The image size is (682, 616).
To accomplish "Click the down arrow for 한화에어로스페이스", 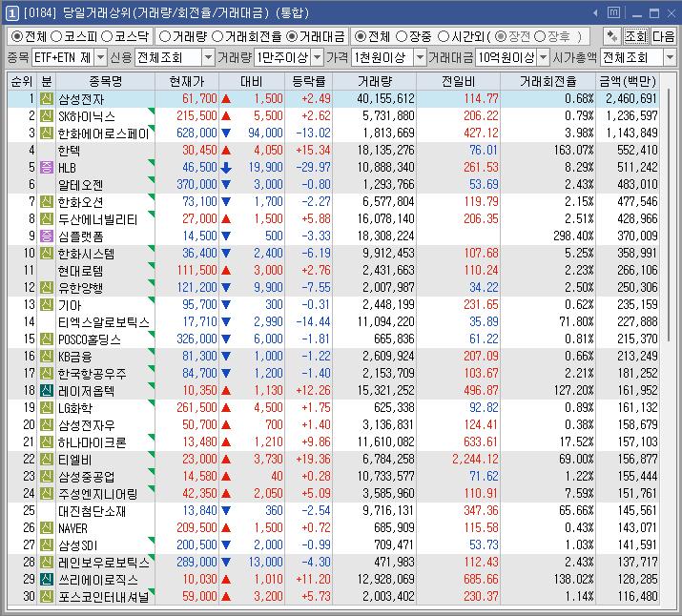I will pyautogui.click(x=226, y=133).
